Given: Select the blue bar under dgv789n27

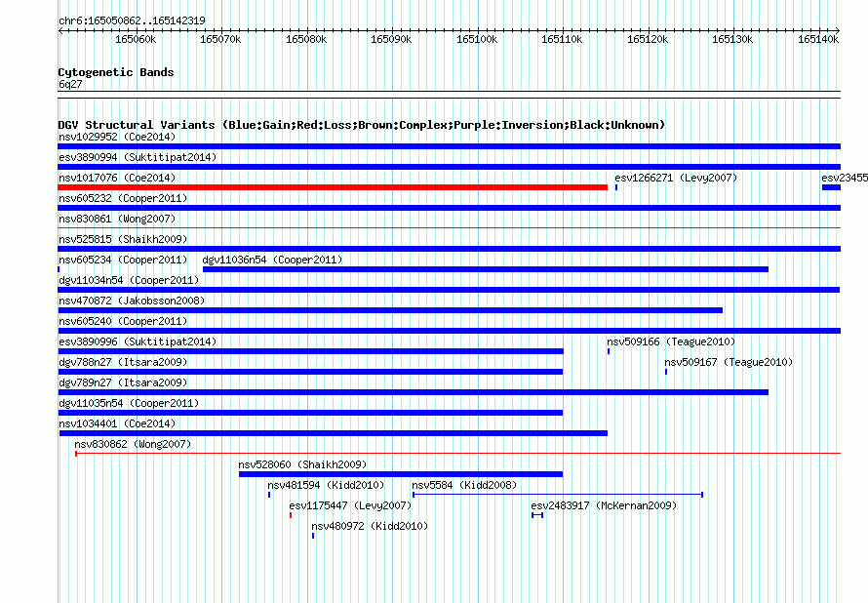Looking at the screenshot, I should click(x=413, y=392).
